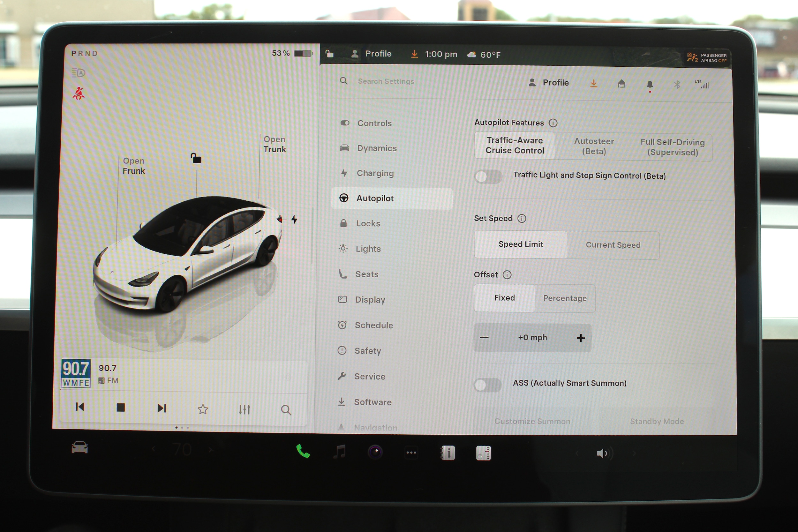Add station 90.7 to favorites via the star
This screenshot has height=532, width=798.
tap(203, 409)
